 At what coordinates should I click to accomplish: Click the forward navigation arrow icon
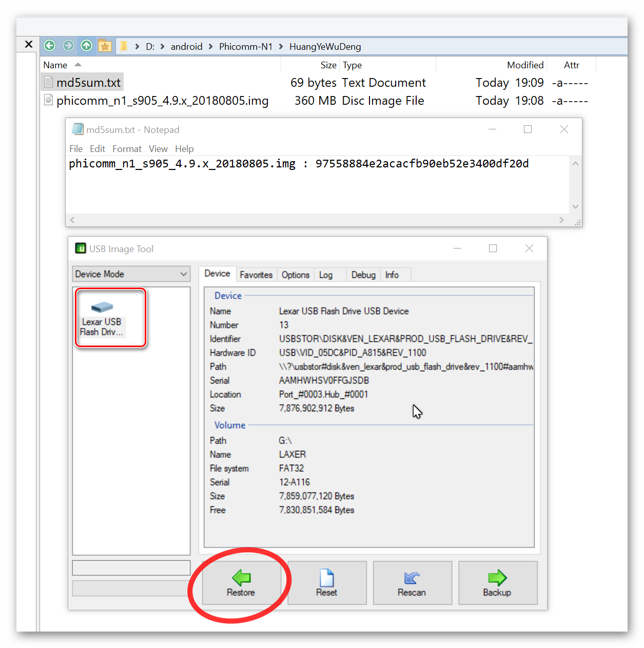(x=68, y=46)
